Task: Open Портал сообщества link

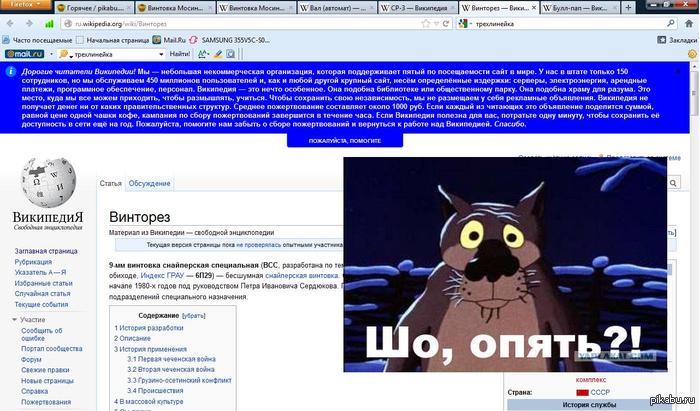Action: coord(52,349)
